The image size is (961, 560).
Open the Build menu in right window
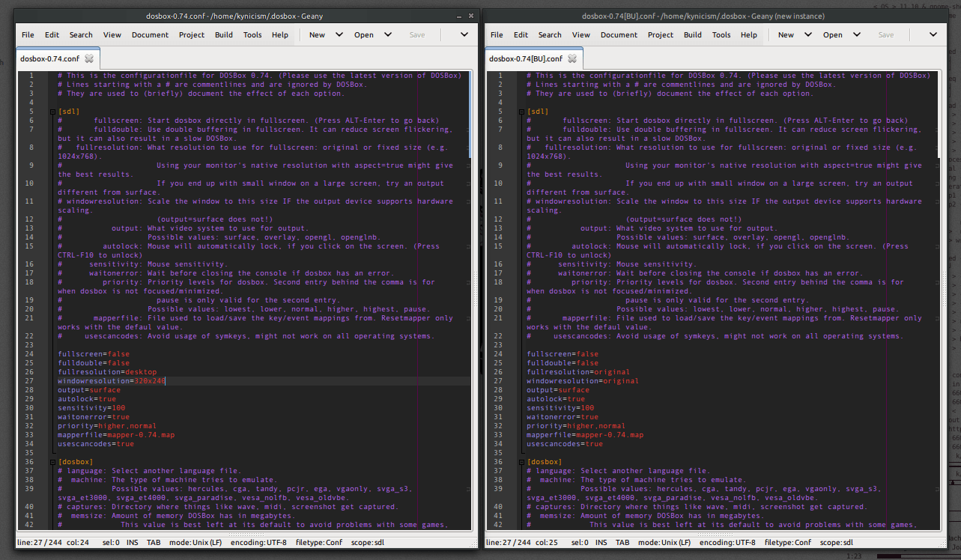[693, 35]
